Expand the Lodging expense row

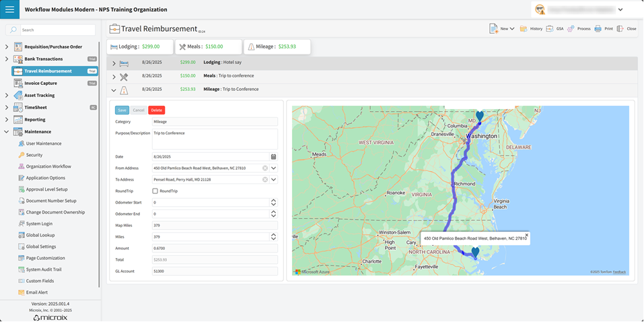(114, 63)
